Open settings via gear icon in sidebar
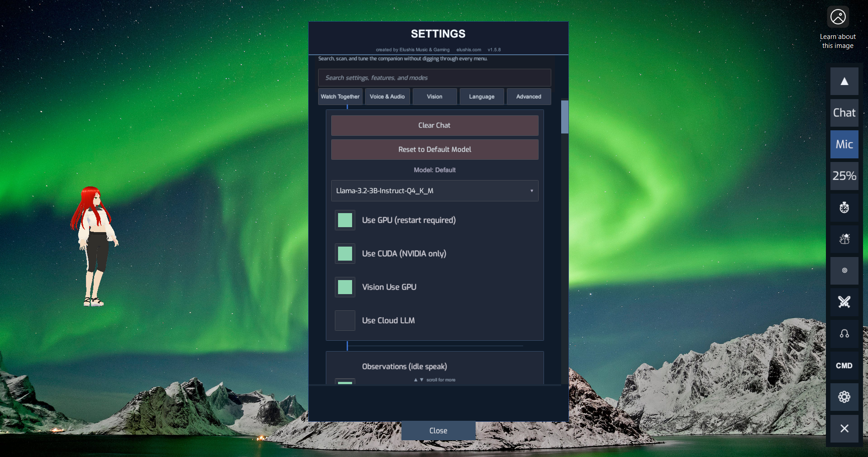The height and width of the screenshot is (457, 868). click(x=844, y=397)
